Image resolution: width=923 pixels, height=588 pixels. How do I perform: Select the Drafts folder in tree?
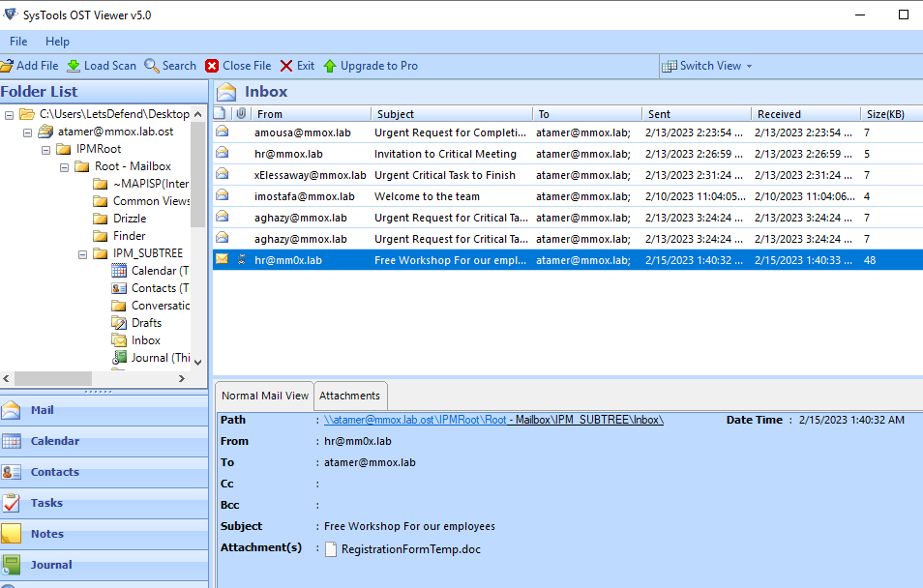tap(146, 323)
